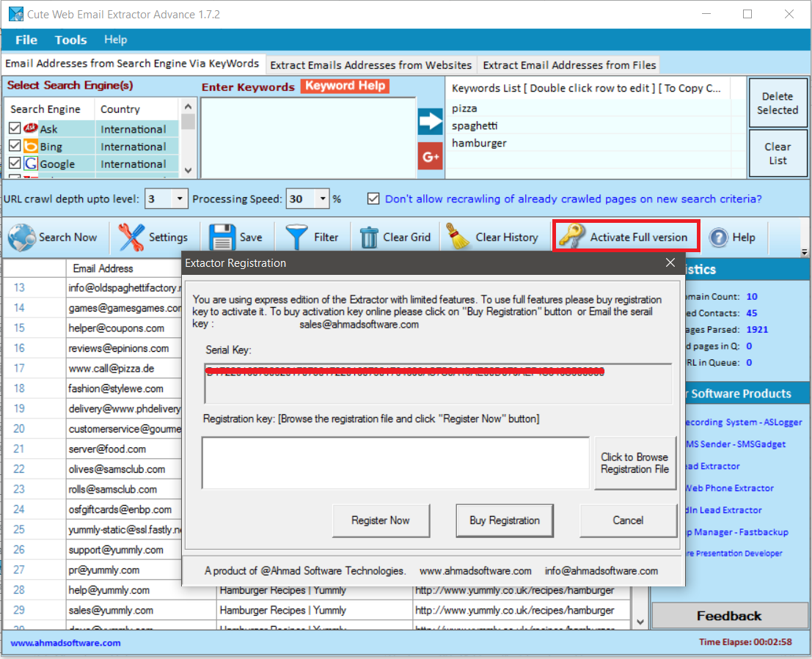Open the www.ahmadsoftware.com status bar link
Screen dimensions: 812x659
pos(65,643)
